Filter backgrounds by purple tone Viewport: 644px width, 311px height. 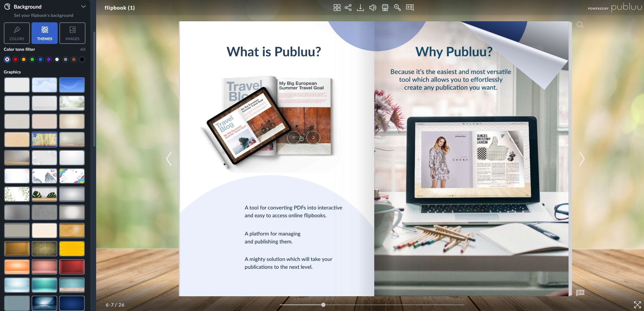click(49, 59)
